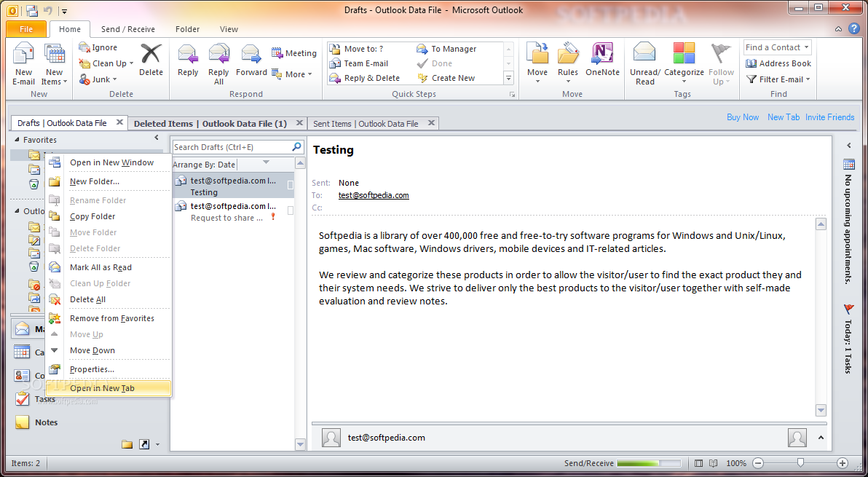868x477 pixels.
Task: Choose Delete All from context menu
Action: [108, 299]
